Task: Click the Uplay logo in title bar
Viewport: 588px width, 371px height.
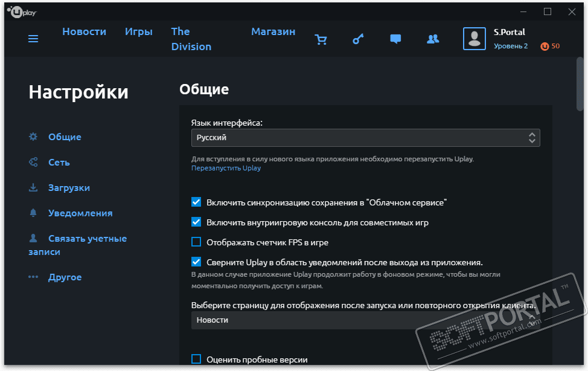Action: pos(22,12)
